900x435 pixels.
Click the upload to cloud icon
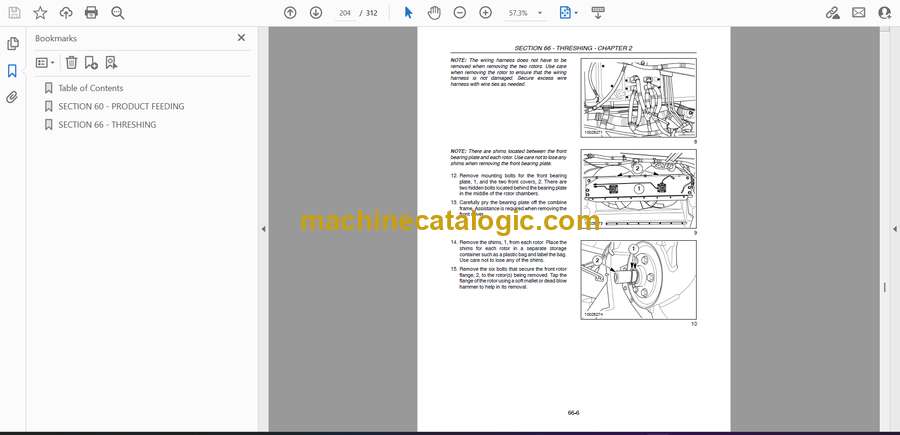[x=66, y=13]
